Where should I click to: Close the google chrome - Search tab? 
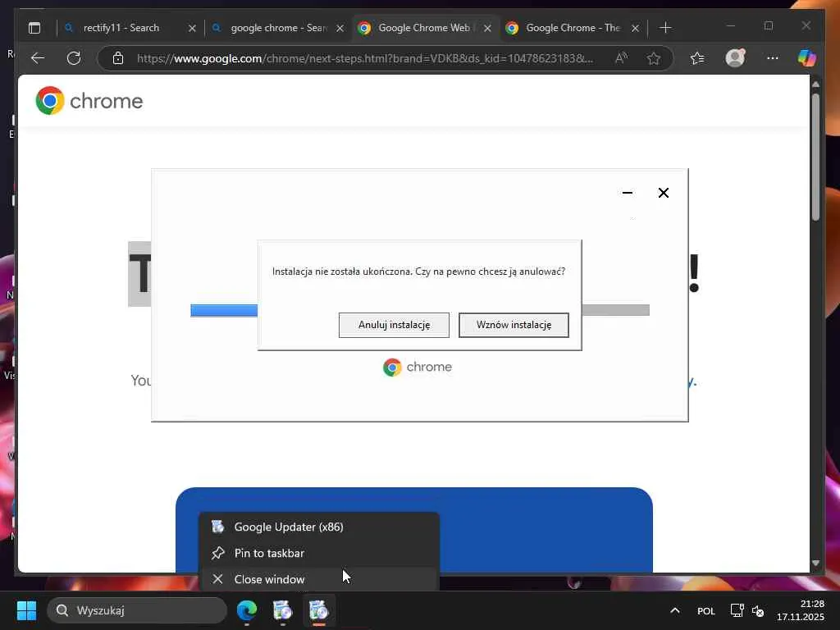pos(340,29)
